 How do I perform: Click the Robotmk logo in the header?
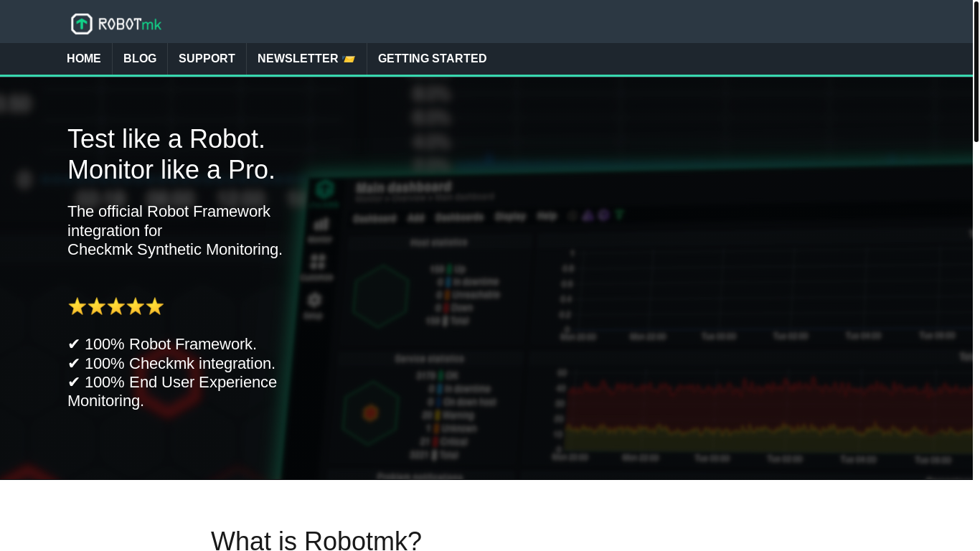[116, 24]
